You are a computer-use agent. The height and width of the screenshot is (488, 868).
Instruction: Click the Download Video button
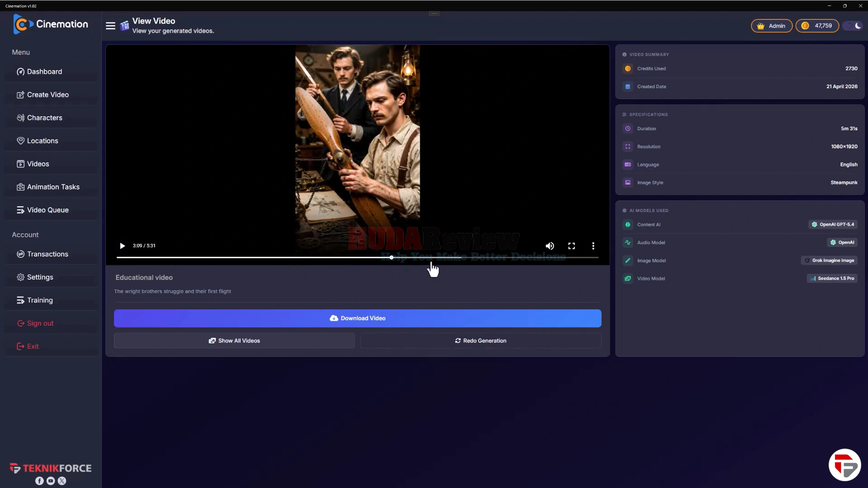click(357, 318)
